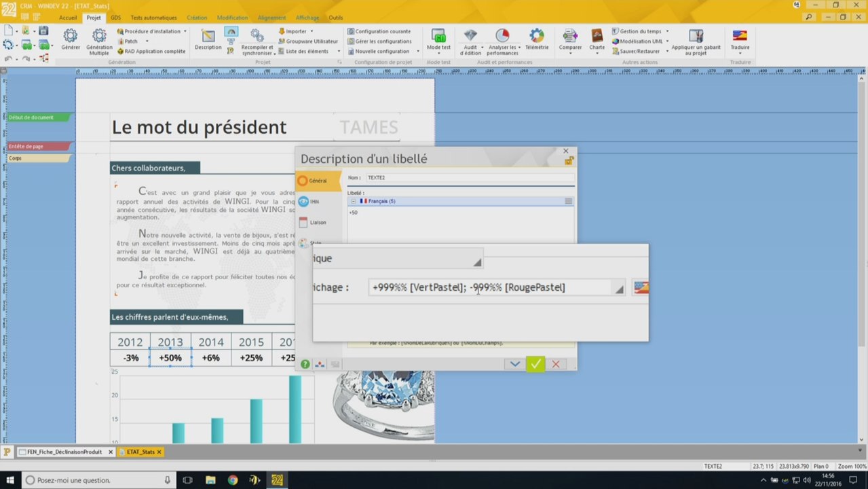Image resolution: width=868 pixels, height=489 pixels.
Task: Click multilingual list icon on Français row
Action: point(568,201)
